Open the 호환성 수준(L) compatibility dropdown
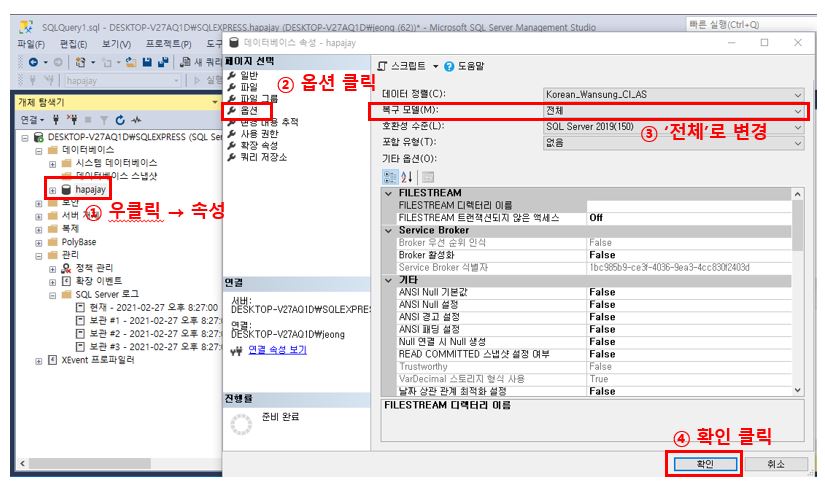 coord(674,127)
